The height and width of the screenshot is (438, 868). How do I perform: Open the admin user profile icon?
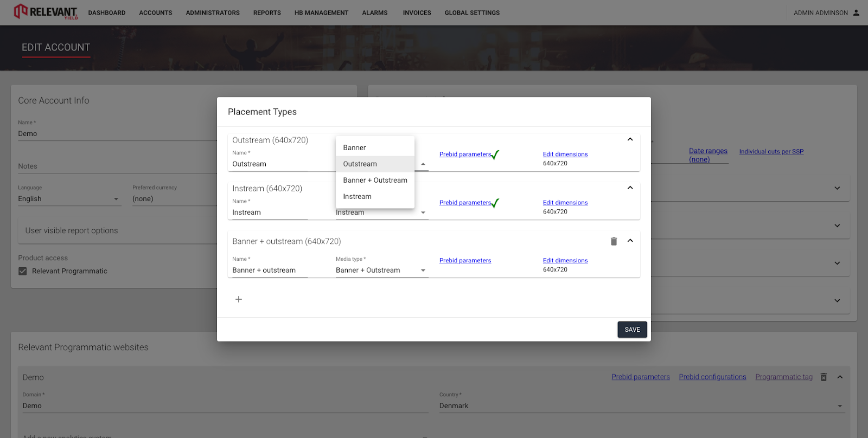[x=856, y=12]
